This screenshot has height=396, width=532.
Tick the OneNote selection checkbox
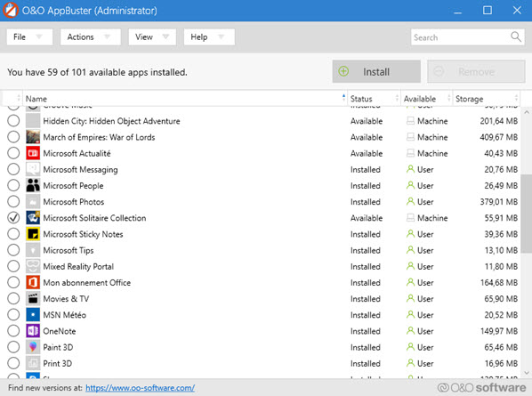pos(13,331)
